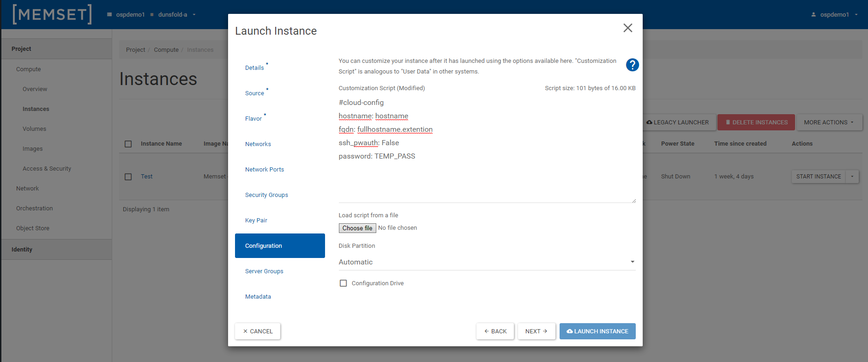868x362 pixels.
Task: Click Choose file to load a script
Action: [x=357, y=228]
